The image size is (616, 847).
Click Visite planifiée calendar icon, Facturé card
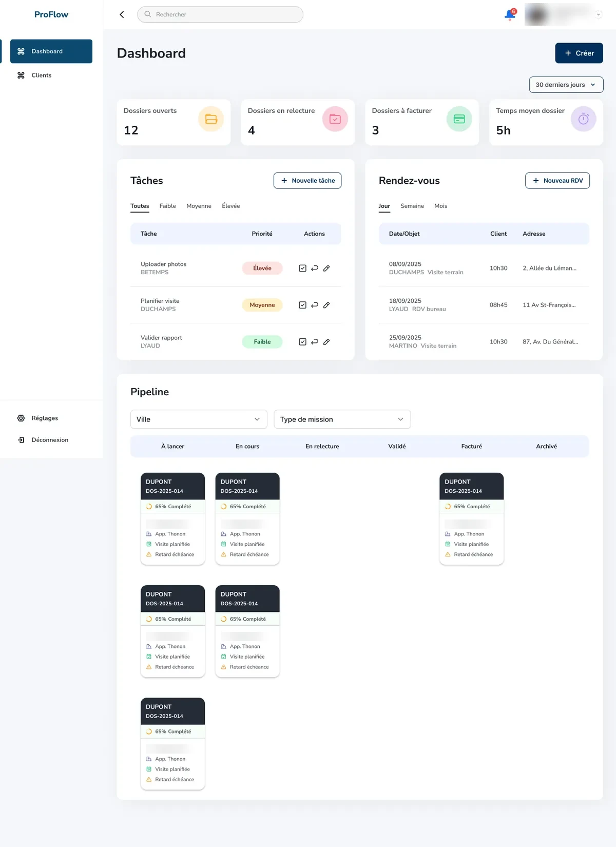coord(448,544)
